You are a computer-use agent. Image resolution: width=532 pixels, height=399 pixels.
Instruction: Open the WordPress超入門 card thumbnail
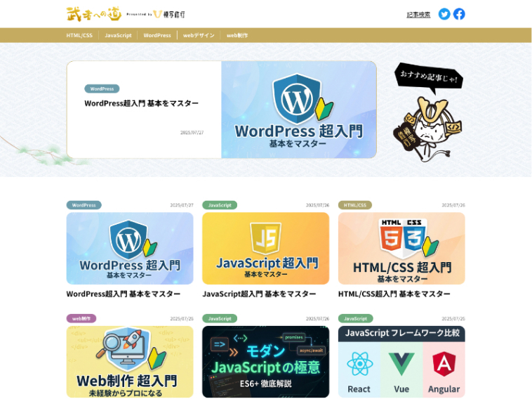[x=130, y=249]
